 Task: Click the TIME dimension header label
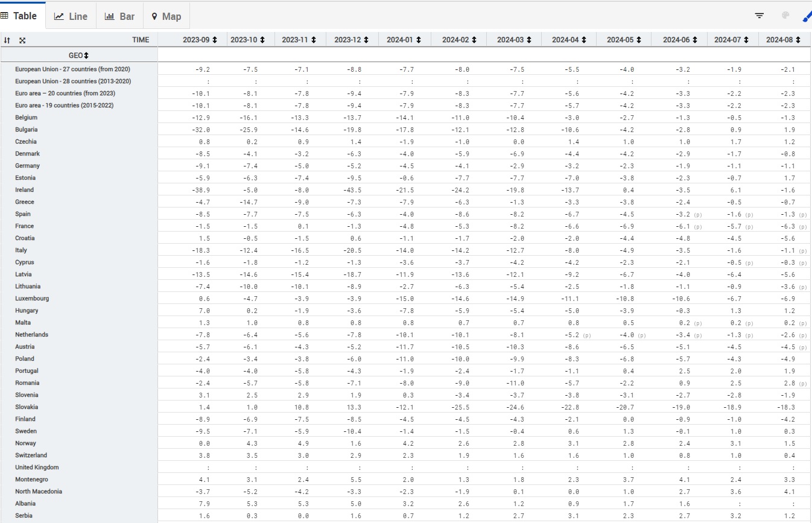[x=141, y=40]
